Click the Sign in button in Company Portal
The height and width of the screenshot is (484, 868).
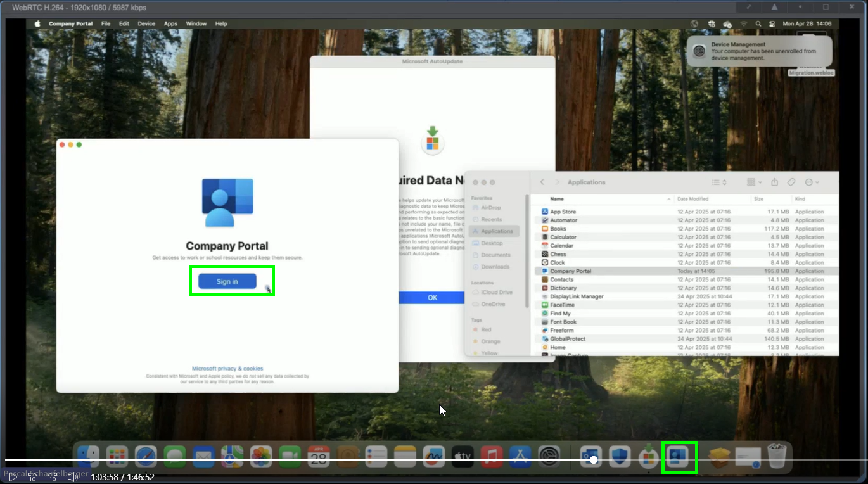point(227,281)
